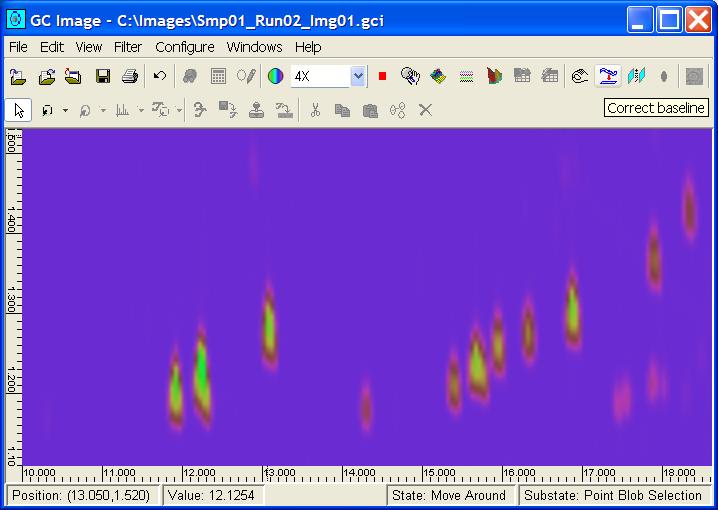Open the Help menu
Image resolution: width=718 pixels, height=510 pixels.
point(308,47)
